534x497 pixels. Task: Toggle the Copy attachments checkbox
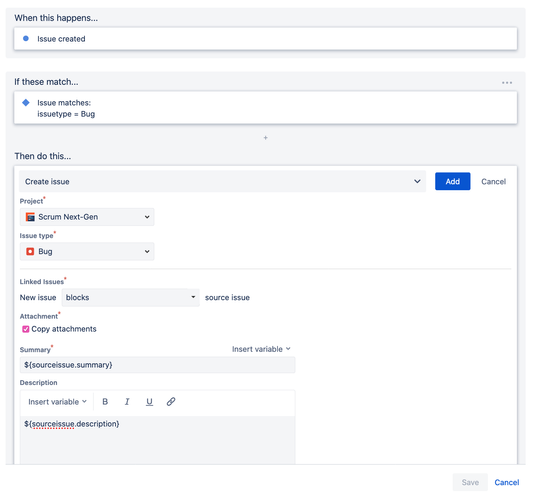[x=26, y=329]
